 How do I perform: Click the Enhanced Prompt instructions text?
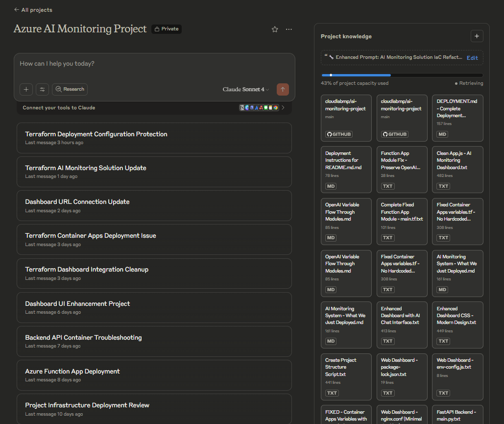(399, 57)
